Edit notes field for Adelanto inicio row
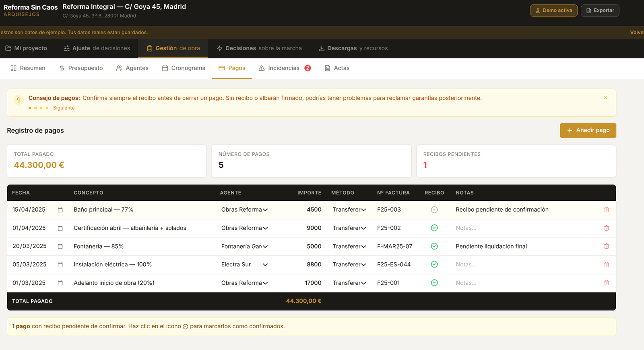This screenshot has width=644, height=350. tap(525, 283)
